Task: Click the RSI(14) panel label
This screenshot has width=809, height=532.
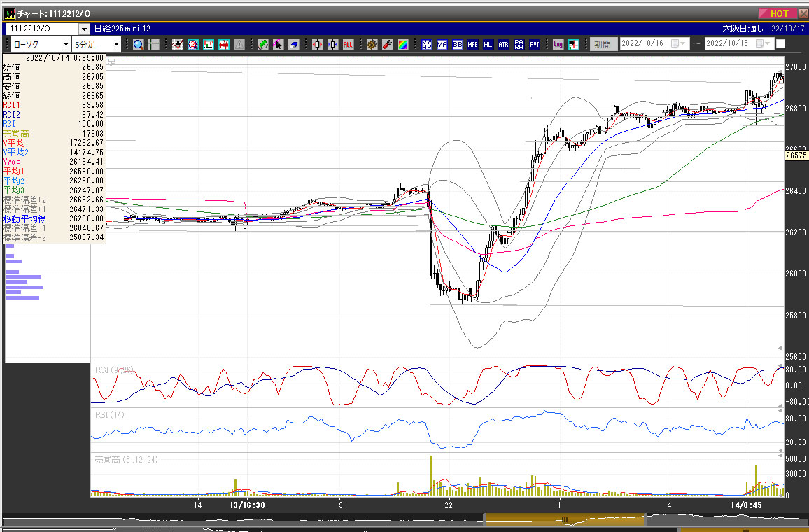Action: [x=109, y=415]
